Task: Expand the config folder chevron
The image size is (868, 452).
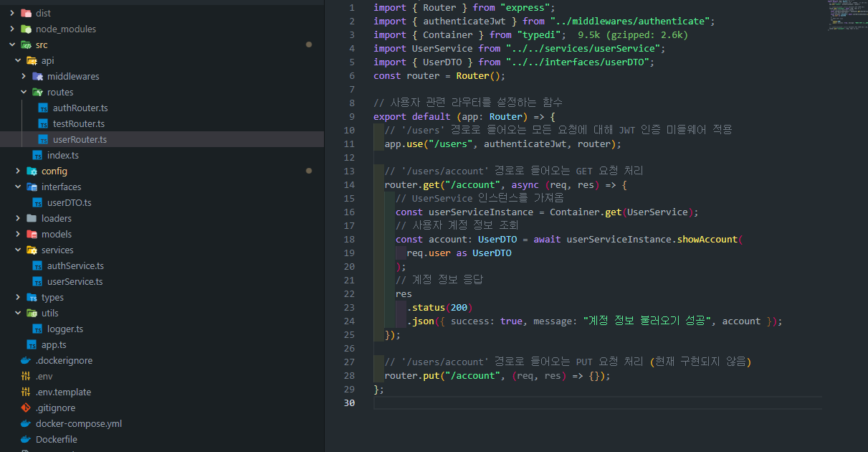Action: point(18,171)
